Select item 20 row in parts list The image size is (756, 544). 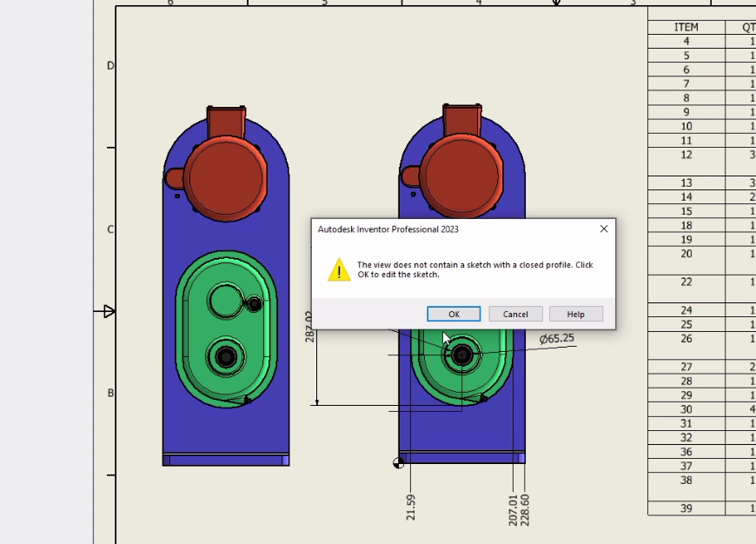pyautogui.click(x=702, y=261)
